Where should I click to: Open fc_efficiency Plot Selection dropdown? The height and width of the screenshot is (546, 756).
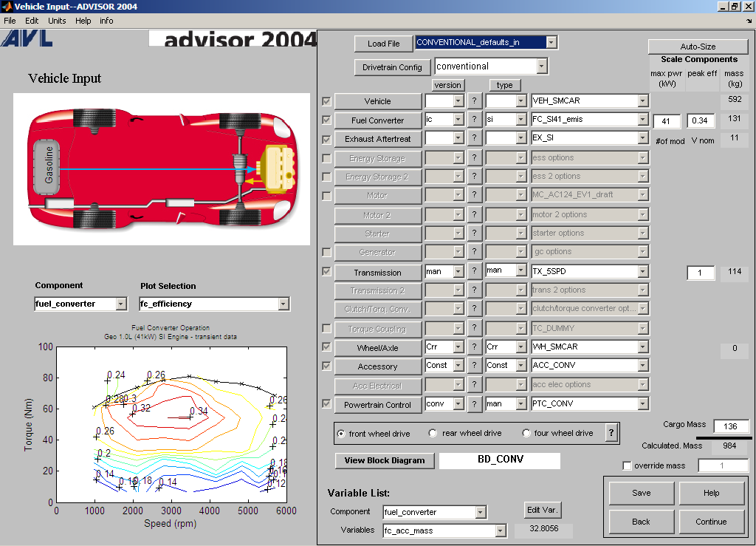point(283,304)
